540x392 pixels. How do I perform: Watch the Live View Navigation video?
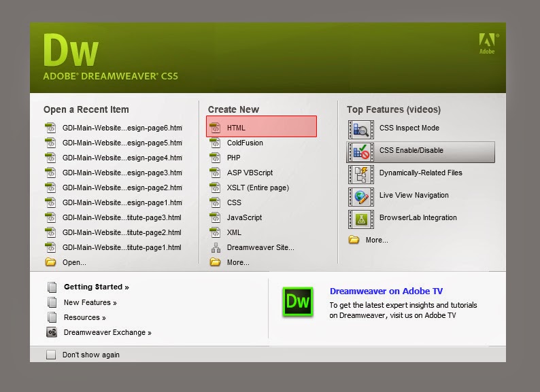[x=414, y=195]
